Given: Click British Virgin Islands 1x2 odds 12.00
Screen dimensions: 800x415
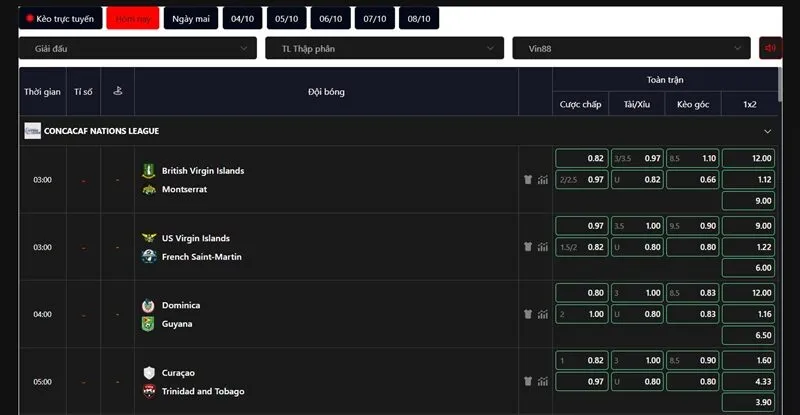Looking at the screenshot, I should 748,158.
